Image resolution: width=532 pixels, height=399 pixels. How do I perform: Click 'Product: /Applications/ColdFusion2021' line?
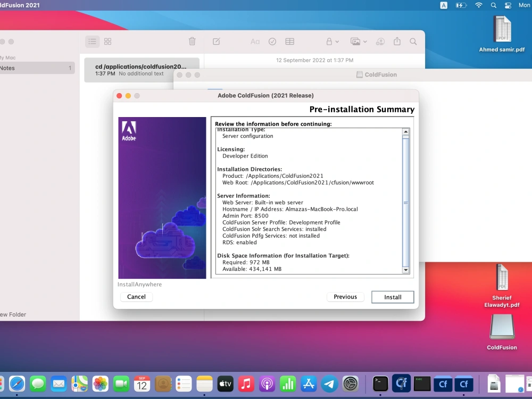(273, 176)
